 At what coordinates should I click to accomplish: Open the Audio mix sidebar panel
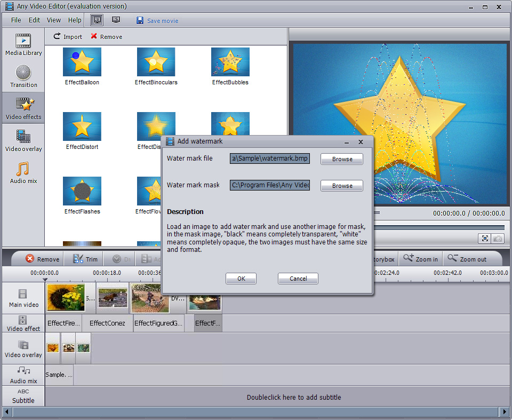[23, 172]
